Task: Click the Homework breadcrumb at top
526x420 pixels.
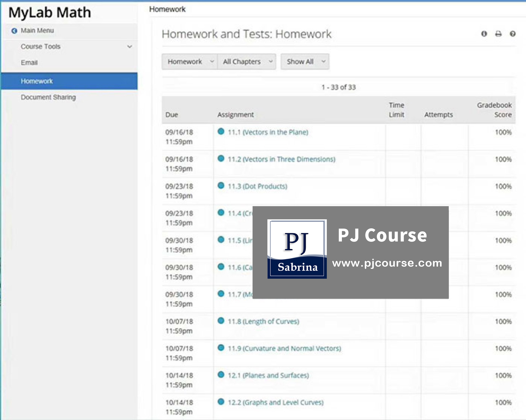Action: click(167, 9)
